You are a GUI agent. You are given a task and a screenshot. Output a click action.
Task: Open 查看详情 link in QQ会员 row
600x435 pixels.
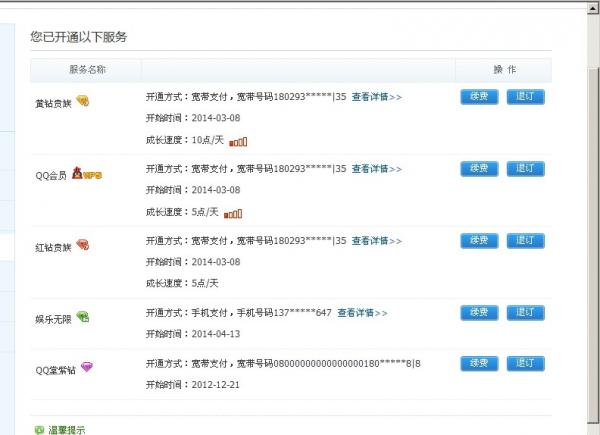click(x=377, y=169)
